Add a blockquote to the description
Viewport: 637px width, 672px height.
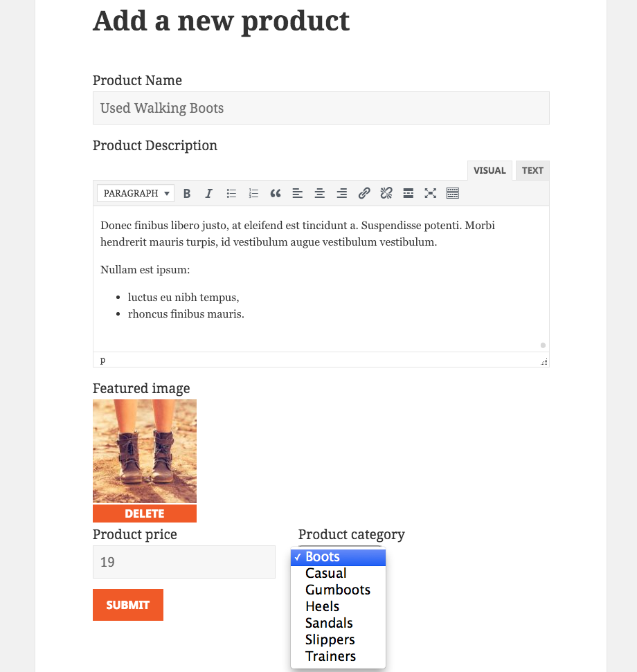(x=276, y=193)
